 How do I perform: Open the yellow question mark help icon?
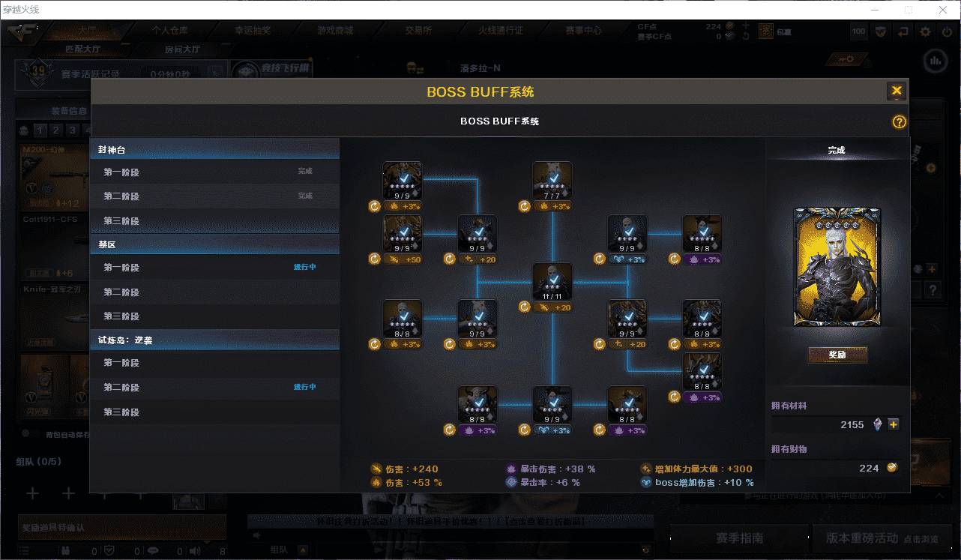pos(899,122)
